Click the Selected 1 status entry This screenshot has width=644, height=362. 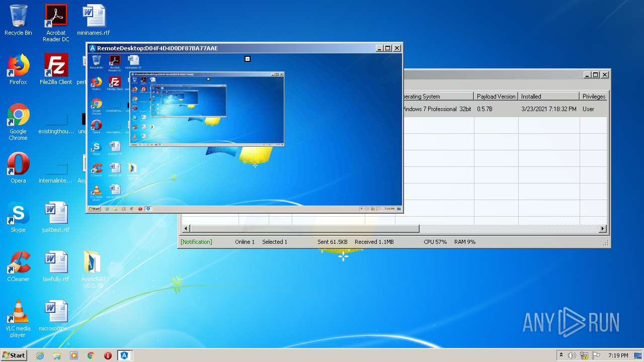point(275,242)
